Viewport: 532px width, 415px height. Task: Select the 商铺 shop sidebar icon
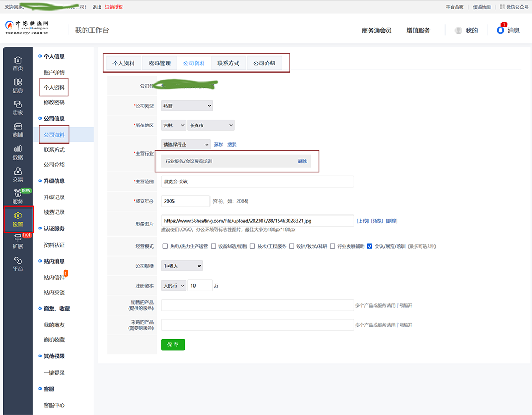[18, 127]
